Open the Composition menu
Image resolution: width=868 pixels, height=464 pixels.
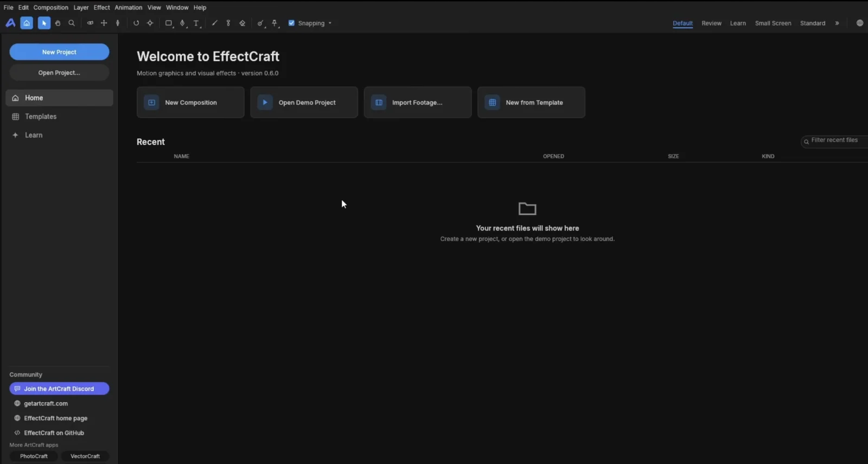tap(51, 8)
